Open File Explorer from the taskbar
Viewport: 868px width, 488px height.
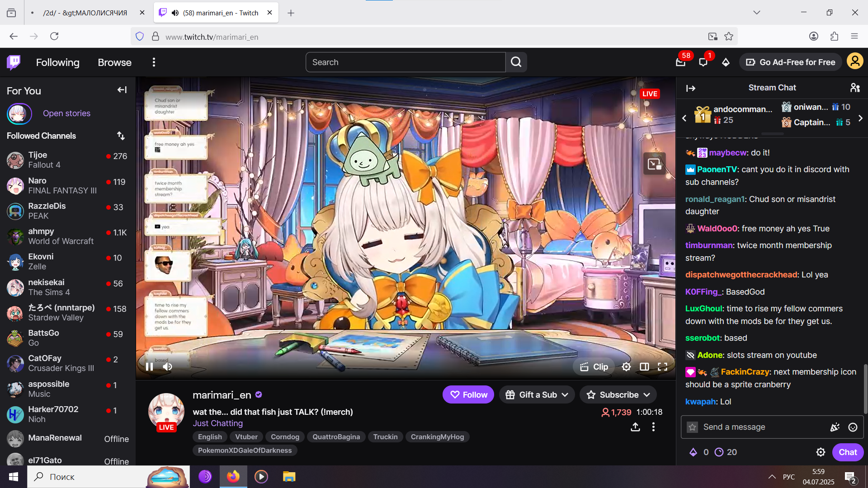289,477
